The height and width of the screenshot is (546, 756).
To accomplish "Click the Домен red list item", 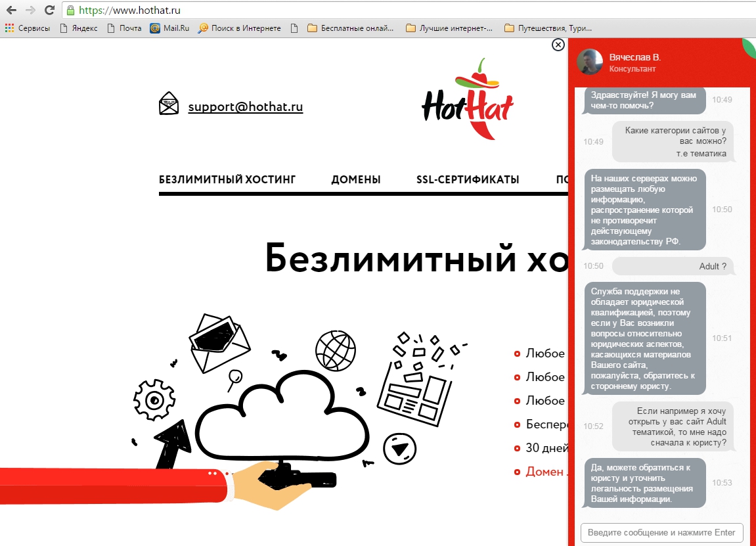I will coord(541,472).
